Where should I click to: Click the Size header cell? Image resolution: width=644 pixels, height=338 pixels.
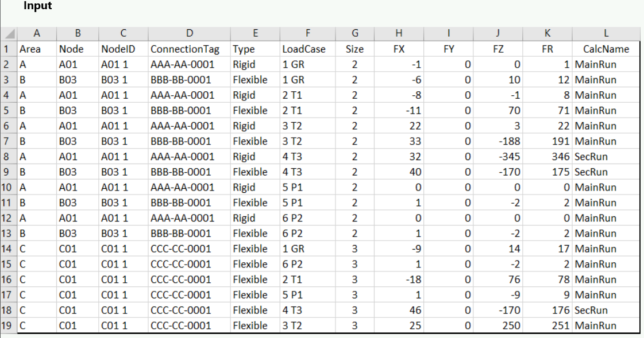click(x=355, y=49)
